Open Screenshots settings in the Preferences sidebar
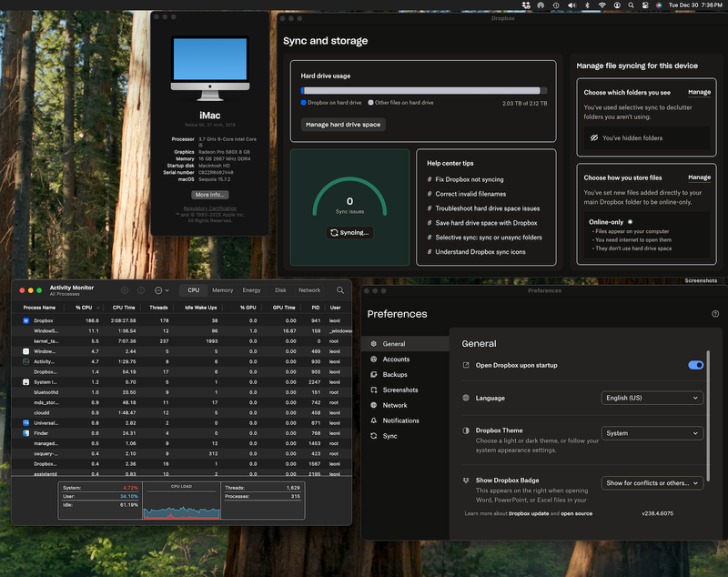This screenshot has height=577, width=728. 399,390
